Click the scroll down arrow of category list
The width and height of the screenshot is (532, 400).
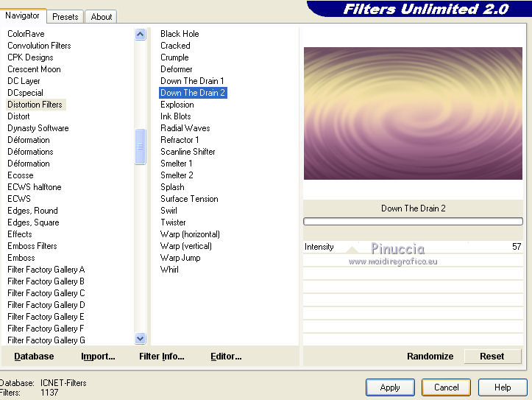pos(140,338)
